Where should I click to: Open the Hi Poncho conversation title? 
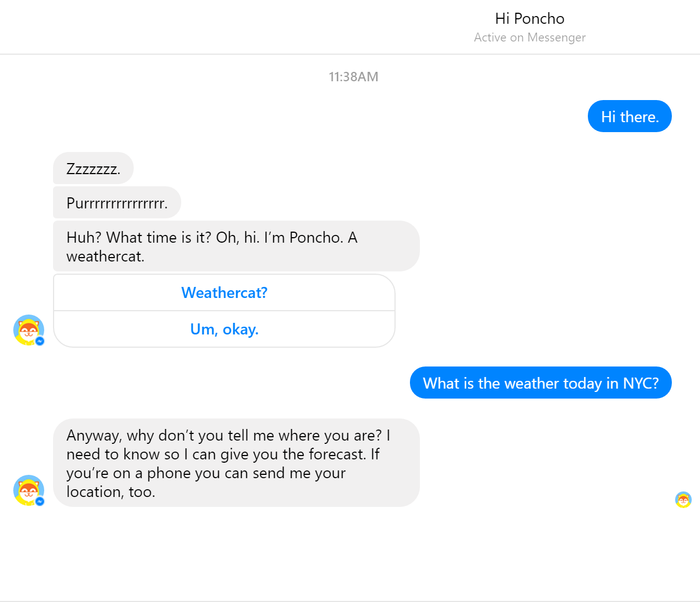[x=529, y=19]
